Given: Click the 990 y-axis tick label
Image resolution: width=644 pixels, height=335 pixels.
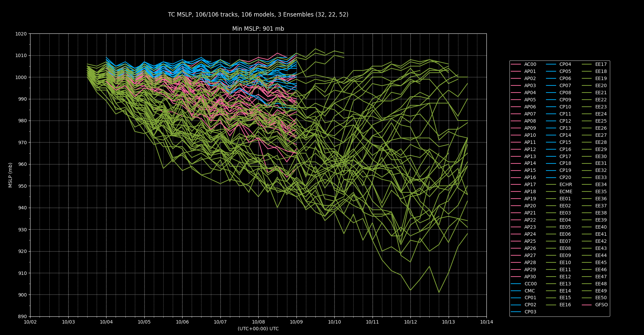Looking at the screenshot, I should tap(22, 99).
